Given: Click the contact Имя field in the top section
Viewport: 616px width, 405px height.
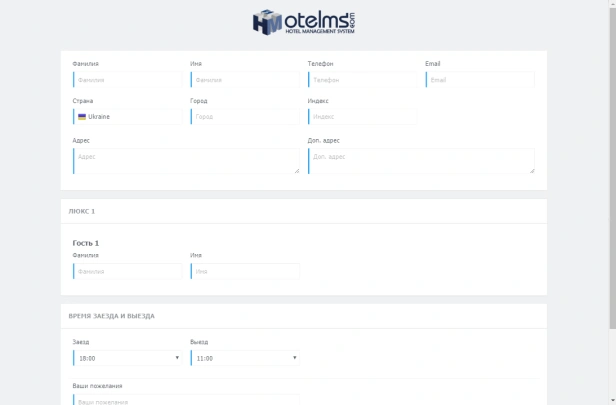Looking at the screenshot, I should coord(245,80).
